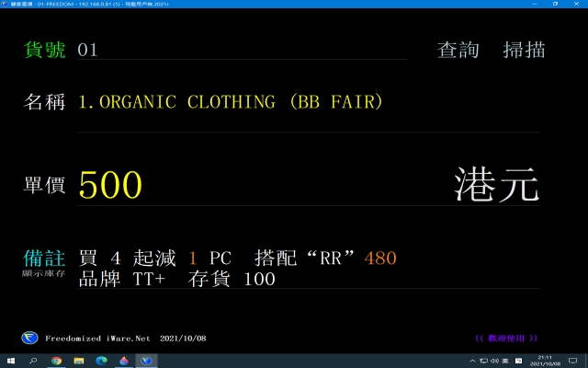Click the unit price value 500
Viewport: 588px width, 368px height.
pyautogui.click(x=110, y=186)
